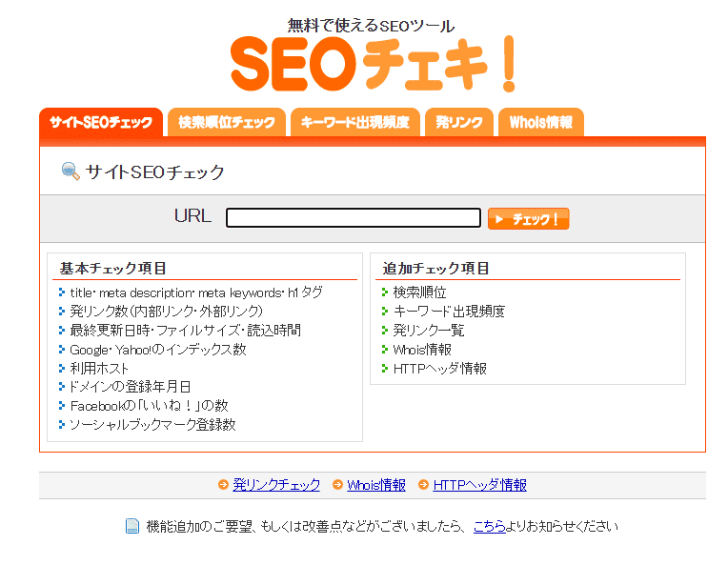This screenshot has width=728, height=565.
Task: Select the サイトSEOチェック tab
Action: [x=101, y=123]
